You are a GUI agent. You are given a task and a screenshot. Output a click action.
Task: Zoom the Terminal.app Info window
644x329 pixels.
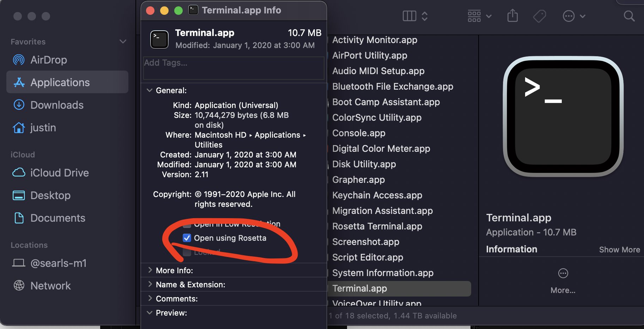(178, 10)
